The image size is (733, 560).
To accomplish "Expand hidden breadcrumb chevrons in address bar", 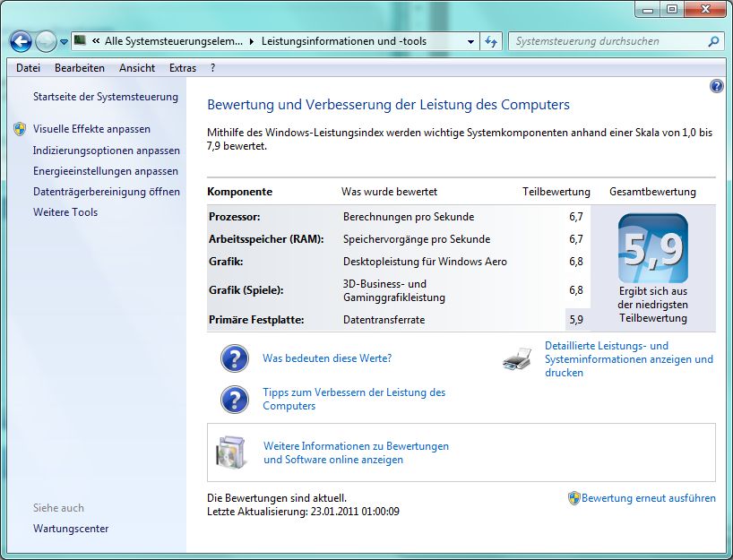I will tap(96, 41).
